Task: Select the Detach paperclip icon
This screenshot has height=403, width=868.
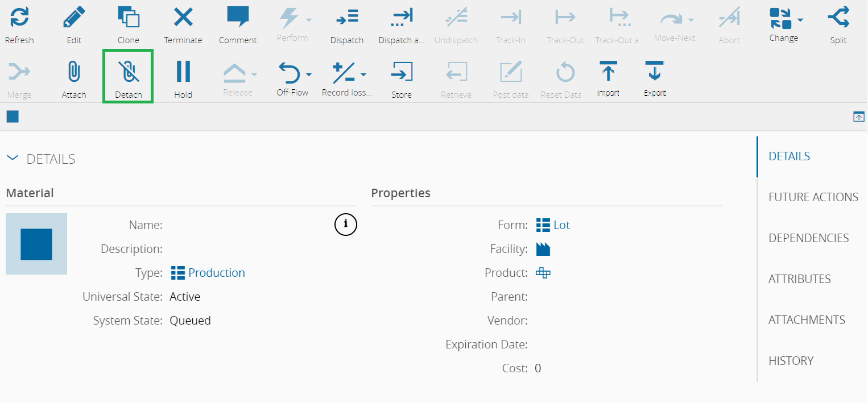Action: [128, 72]
